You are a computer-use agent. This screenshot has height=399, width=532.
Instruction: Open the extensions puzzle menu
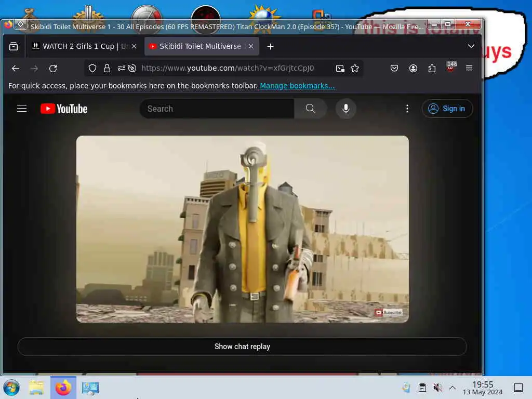pos(432,68)
